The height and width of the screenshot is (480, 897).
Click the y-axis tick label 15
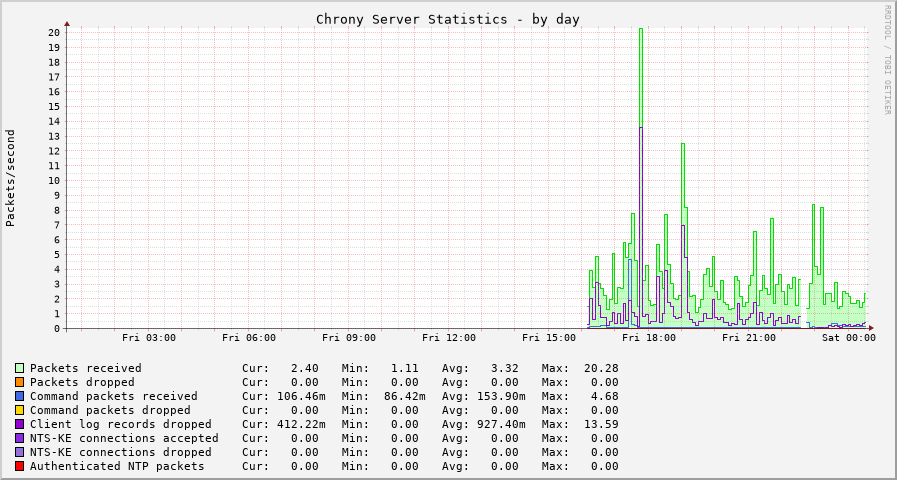tap(54, 106)
